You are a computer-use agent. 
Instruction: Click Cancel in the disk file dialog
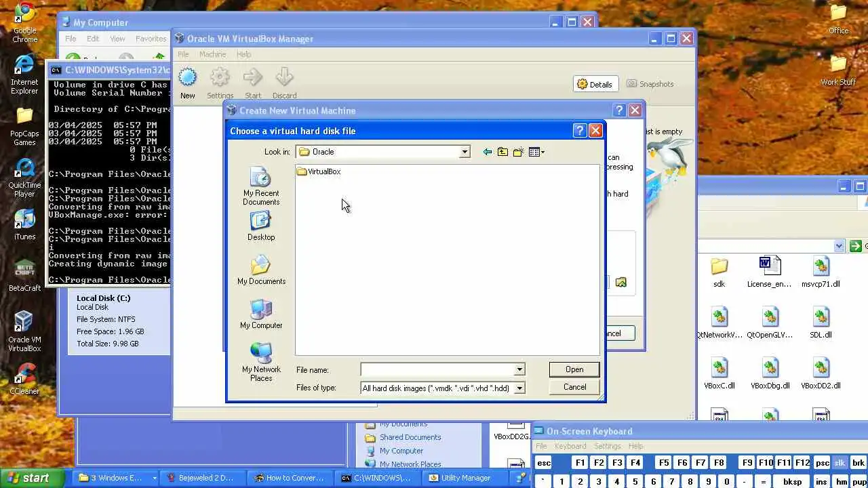click(x=574, y=387)
